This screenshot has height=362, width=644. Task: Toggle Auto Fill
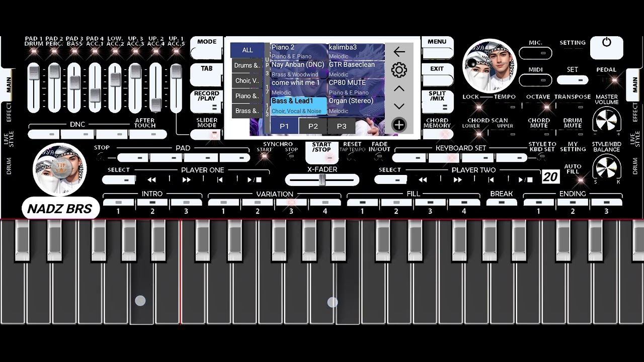(x=581, y=180)
